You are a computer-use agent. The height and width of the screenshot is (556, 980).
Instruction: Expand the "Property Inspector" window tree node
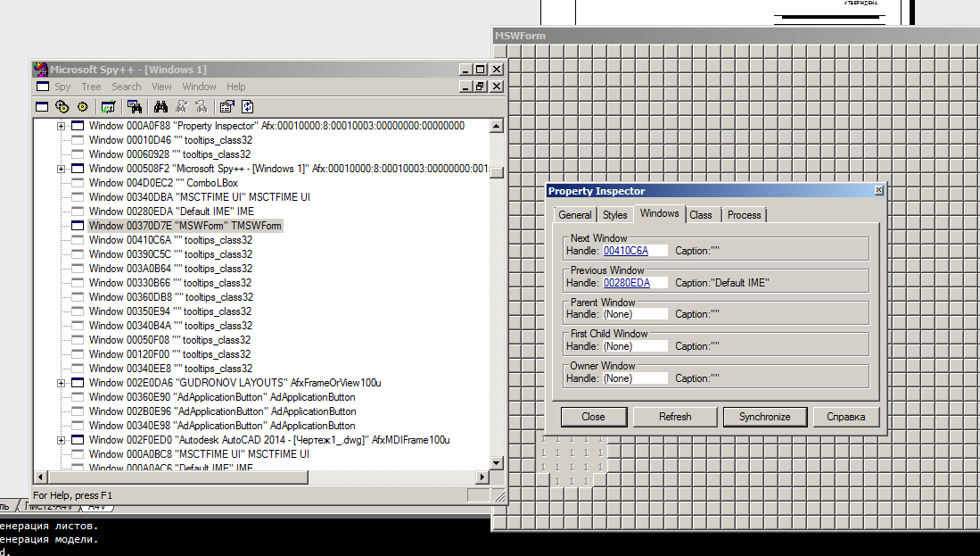(x=62, y=126)
